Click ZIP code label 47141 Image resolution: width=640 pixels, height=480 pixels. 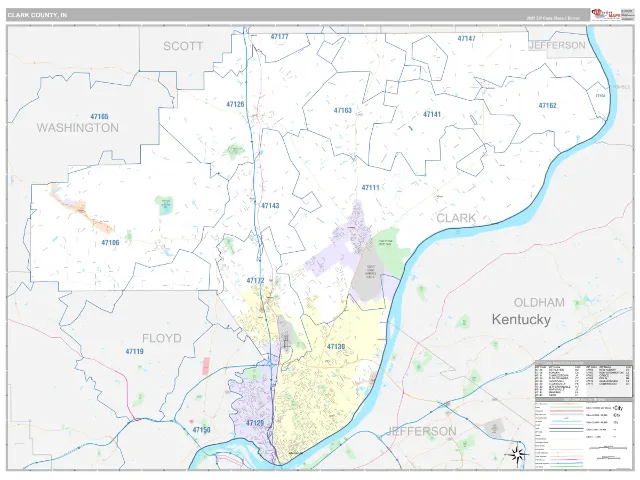tap(432, 114)
